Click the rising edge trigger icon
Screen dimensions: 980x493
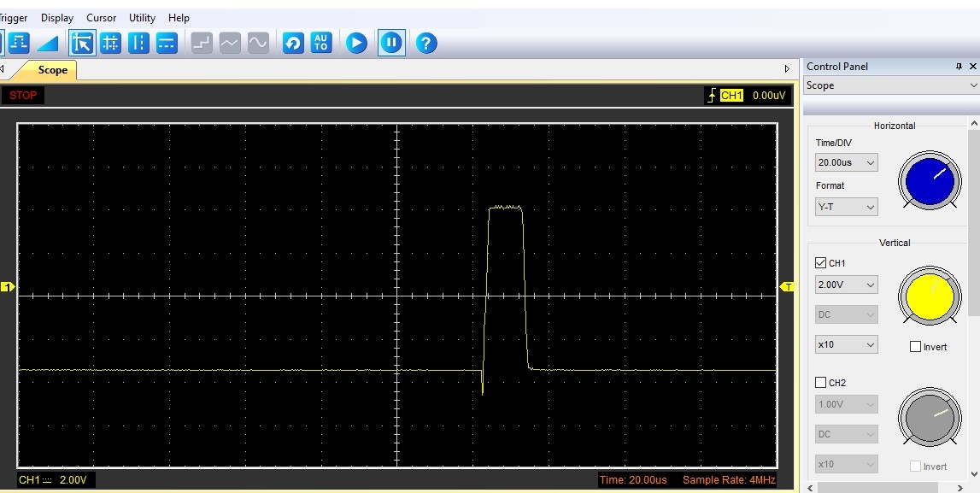pos(712,96)
